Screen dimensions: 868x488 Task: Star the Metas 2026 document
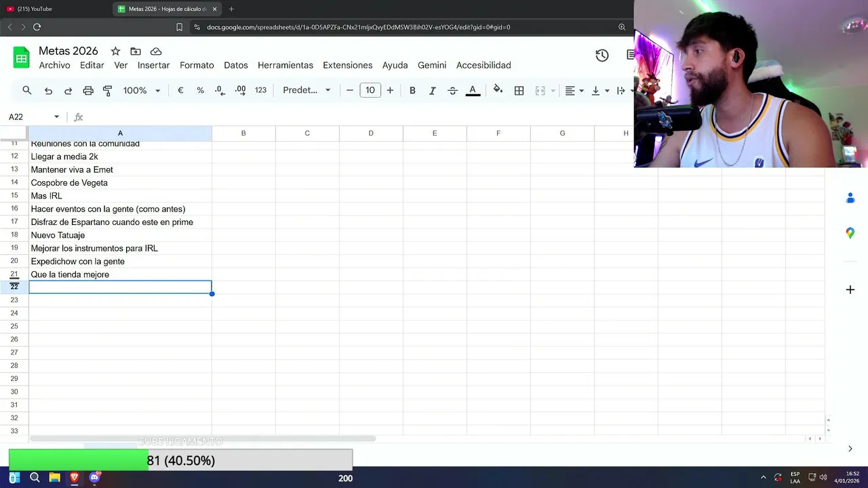[x=115, y=52]
